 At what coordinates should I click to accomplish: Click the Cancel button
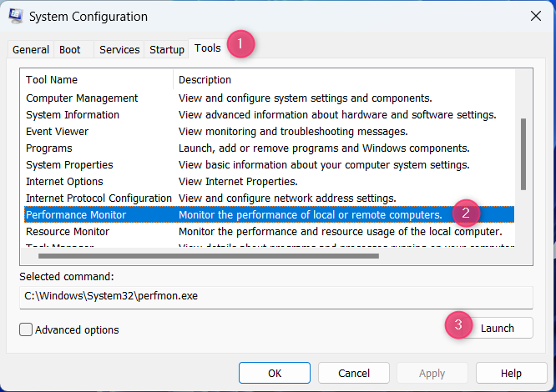(x=353, y=373)
